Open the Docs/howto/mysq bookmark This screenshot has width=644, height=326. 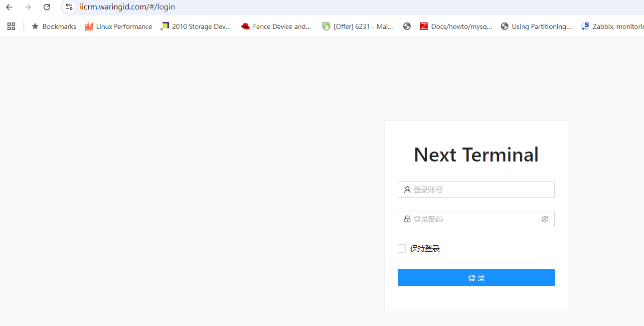[x=456, y=26]
